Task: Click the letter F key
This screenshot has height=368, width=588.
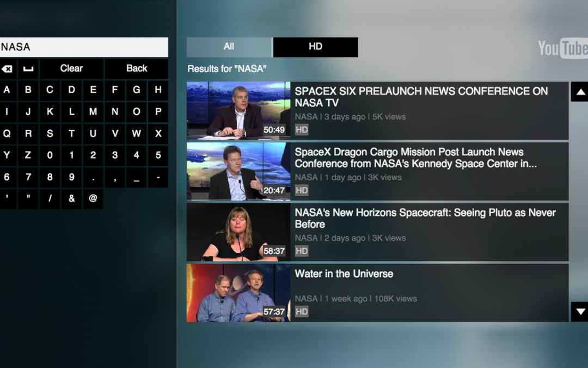Action: pos(115,90)
